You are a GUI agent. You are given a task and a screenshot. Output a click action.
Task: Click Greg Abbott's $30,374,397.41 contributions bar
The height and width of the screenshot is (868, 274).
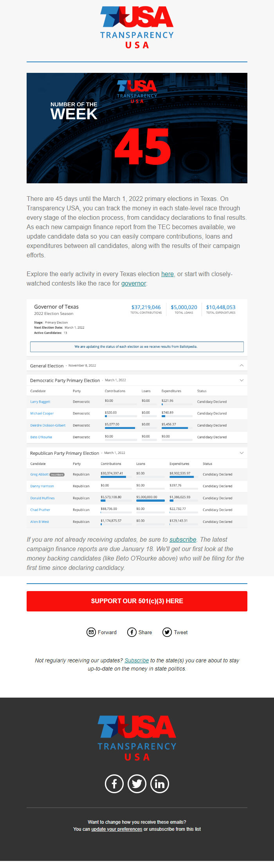116,477
